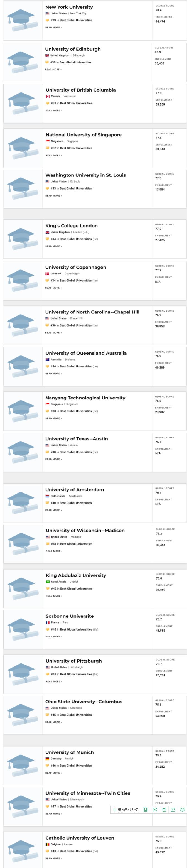The image size is (189, 868).
Task: Click the fullscreen expand arrows icon
Action: pyautogui.click(x=155, y=810)
